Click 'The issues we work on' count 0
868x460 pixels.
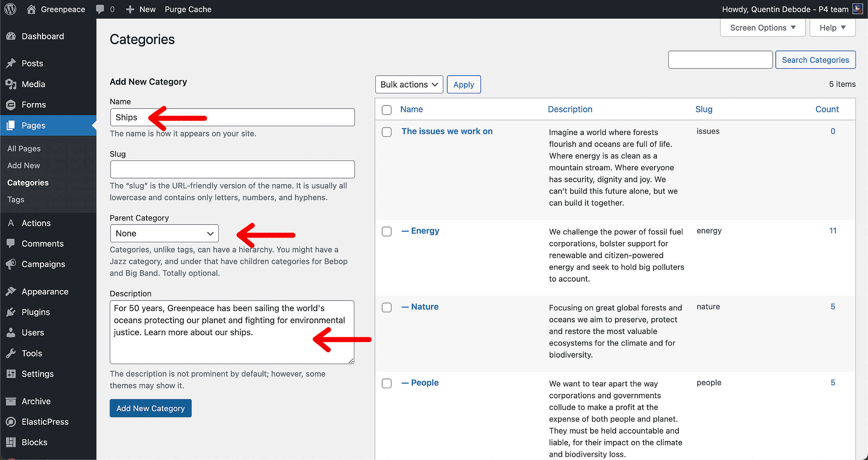(833, 131)
